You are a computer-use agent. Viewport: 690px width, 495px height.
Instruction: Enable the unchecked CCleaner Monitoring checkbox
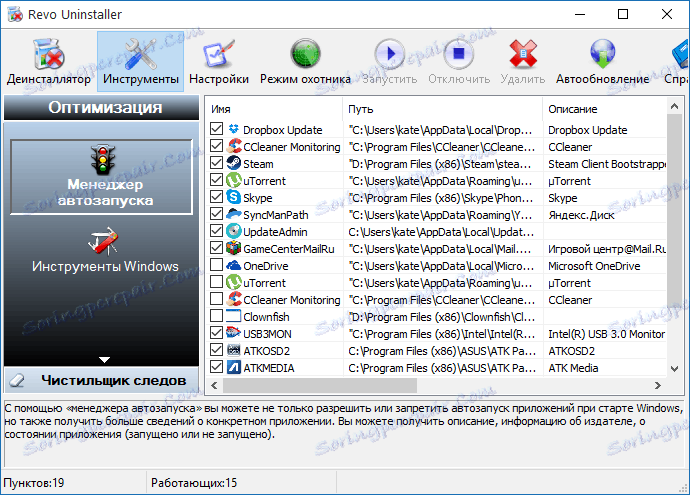[216, 299]
